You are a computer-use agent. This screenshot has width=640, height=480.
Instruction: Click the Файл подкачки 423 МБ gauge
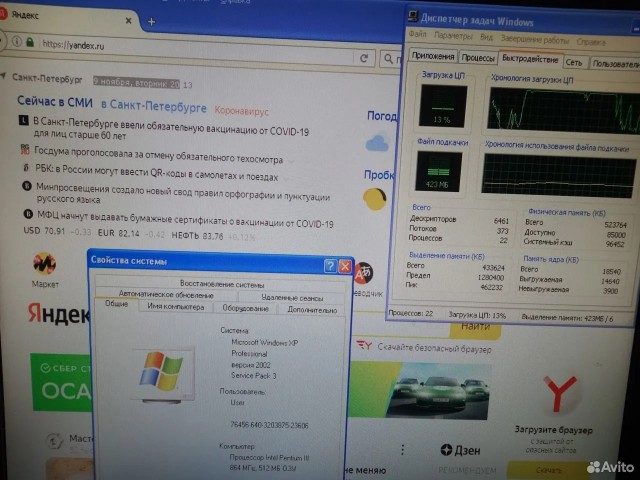(439, 171)
